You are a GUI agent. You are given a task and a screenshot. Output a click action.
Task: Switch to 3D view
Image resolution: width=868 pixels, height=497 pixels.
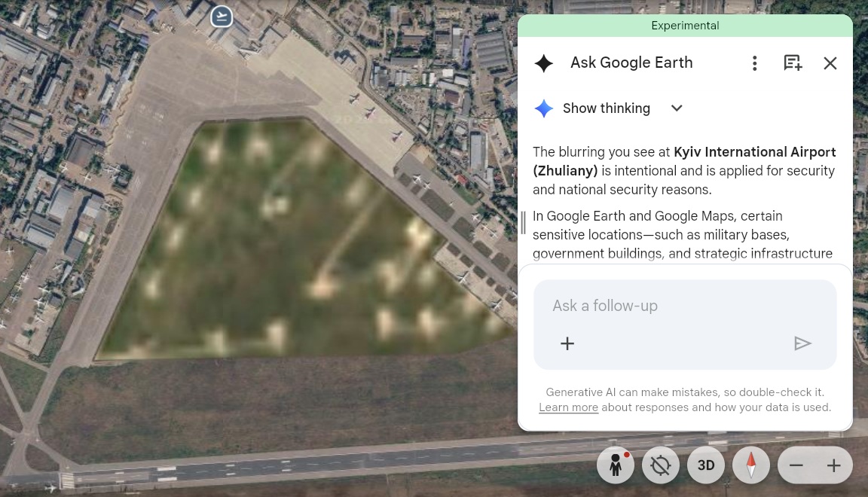tap(706, 465)
